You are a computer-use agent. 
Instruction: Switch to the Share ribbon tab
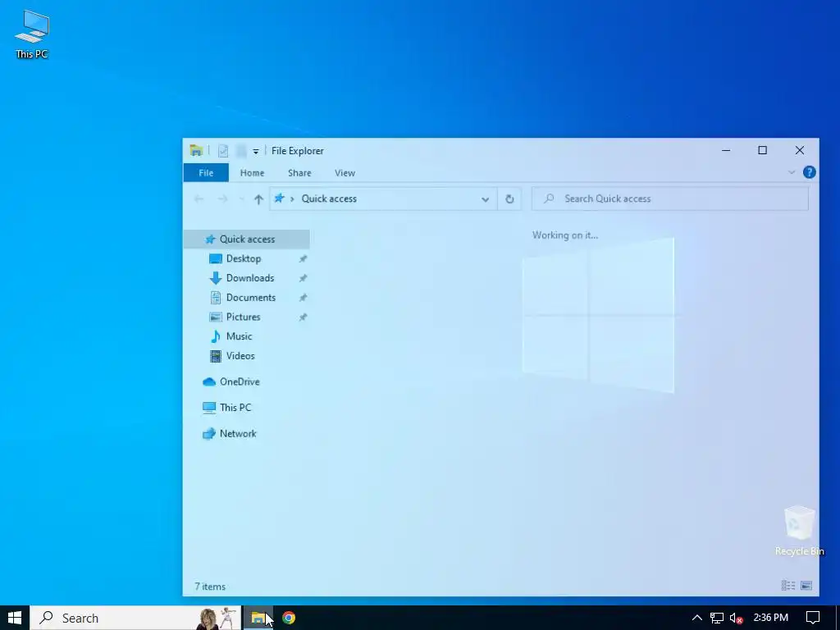pos(299,173)
